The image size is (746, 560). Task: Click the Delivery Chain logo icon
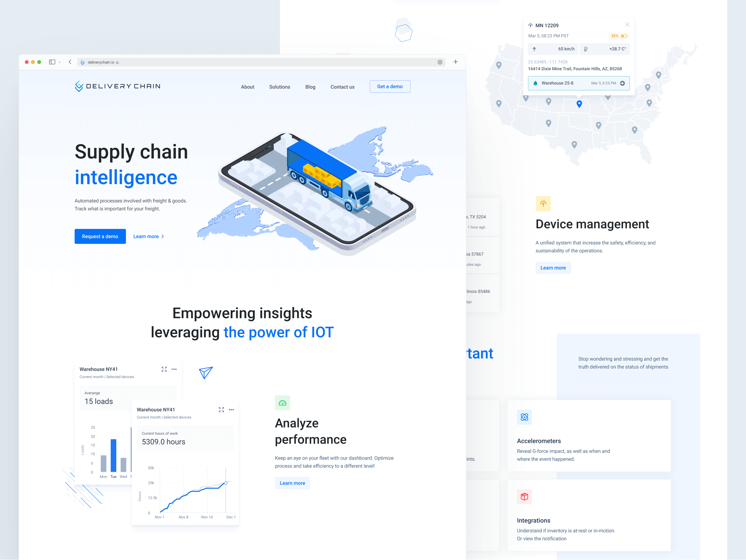pos(79,86)
